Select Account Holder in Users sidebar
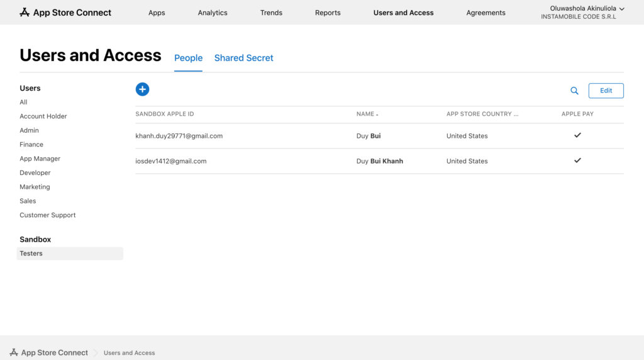 pos(43,116)
